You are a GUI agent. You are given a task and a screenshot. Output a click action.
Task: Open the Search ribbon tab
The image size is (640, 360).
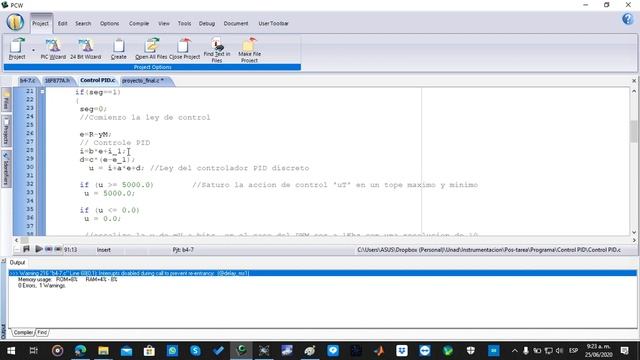click(83, 23)
